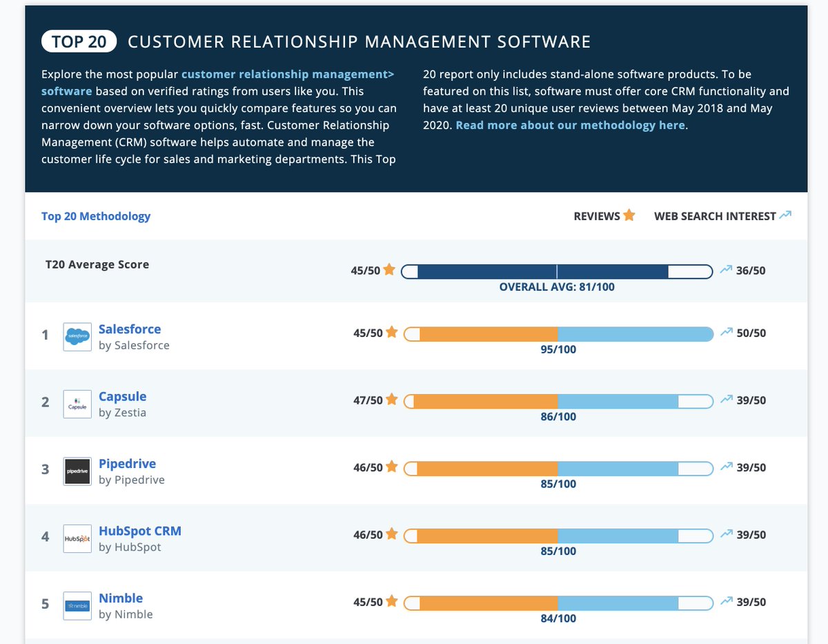Click the Salesforce 50/50 web interest score
The image size is (828, 644).
[x=751, y=333]
